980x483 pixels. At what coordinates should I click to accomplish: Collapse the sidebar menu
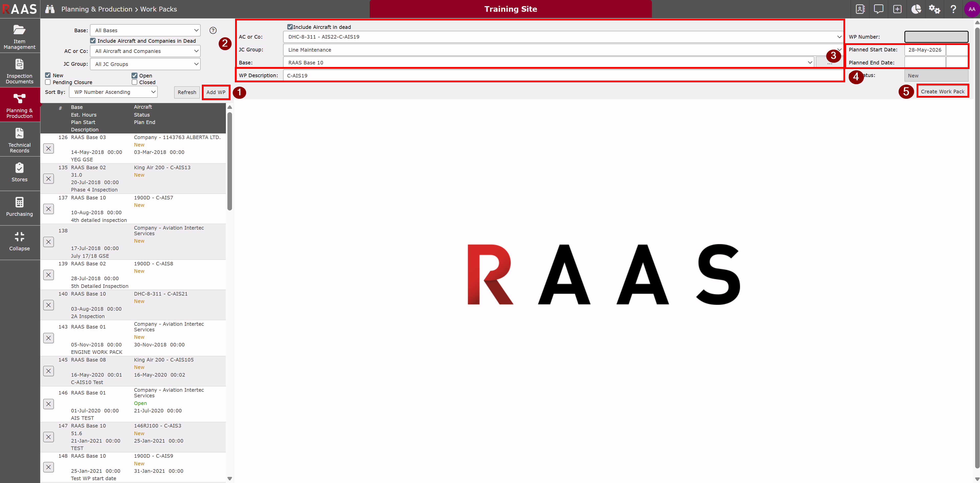(20, 243)
